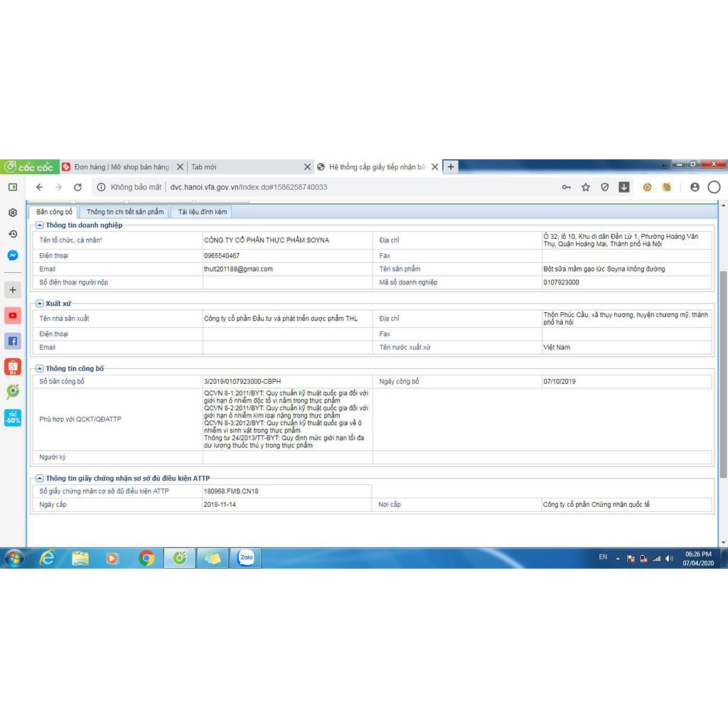This screenshot has width=728, height=728.
Task: Click the download arrow icon in toolbar
Action: tap(623, 188)
